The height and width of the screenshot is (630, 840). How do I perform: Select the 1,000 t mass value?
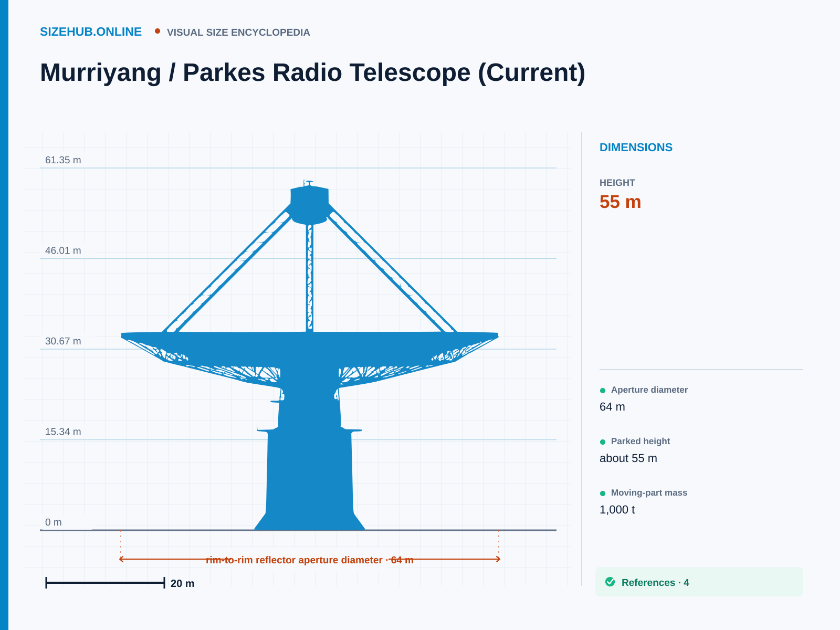pyautogui.click(x=617, y=510)
